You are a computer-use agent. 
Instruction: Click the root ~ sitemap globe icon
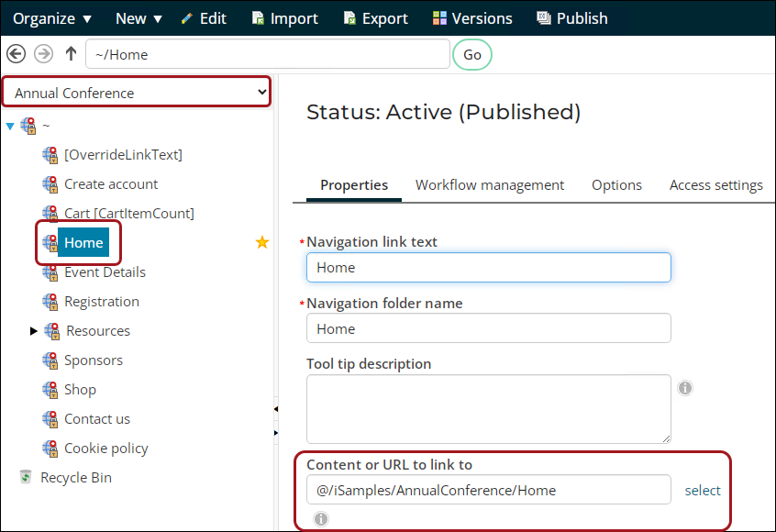point(28,126)
